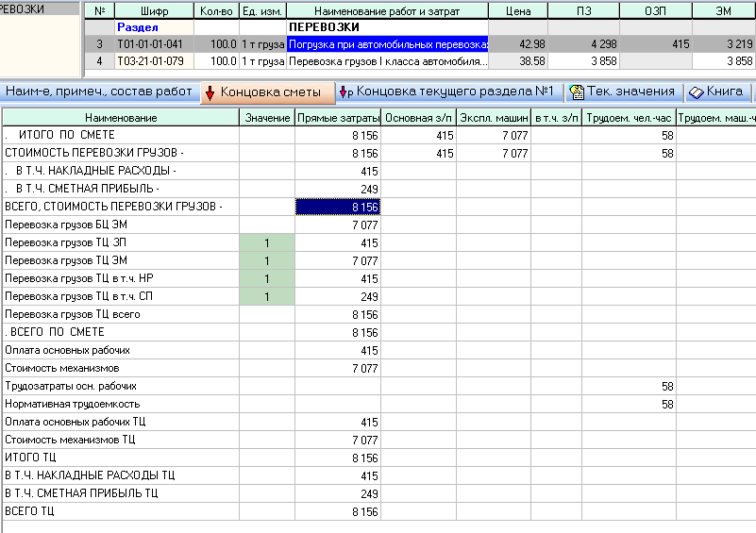The image size is (756, 533).
Task: Click the Наименование работ и затрат header
Action: [x=387, y=11]
